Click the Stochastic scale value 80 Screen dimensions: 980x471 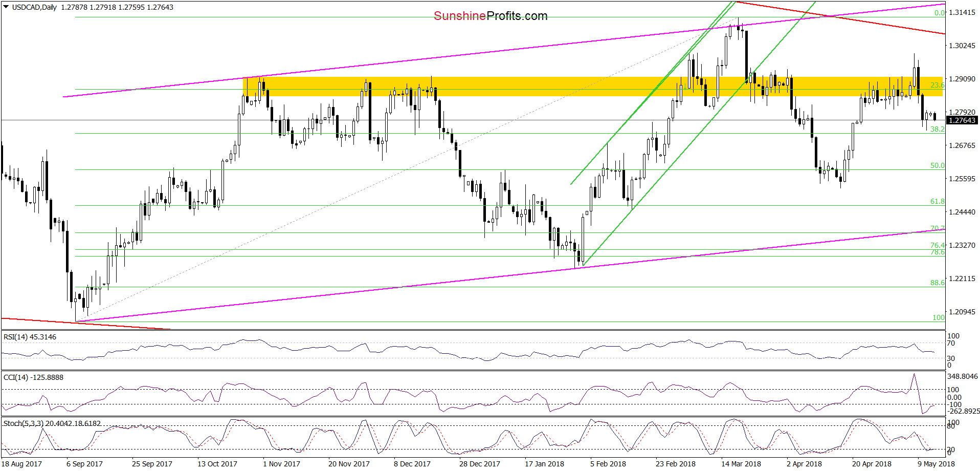point(951,426)
